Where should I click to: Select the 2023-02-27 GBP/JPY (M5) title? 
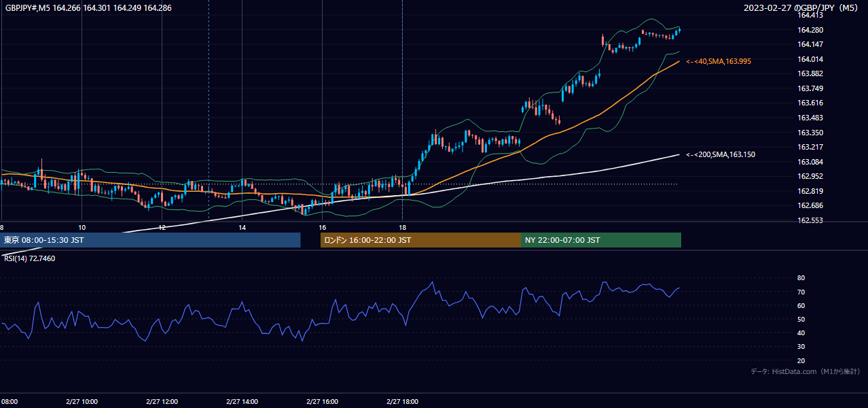coord(801,8)
